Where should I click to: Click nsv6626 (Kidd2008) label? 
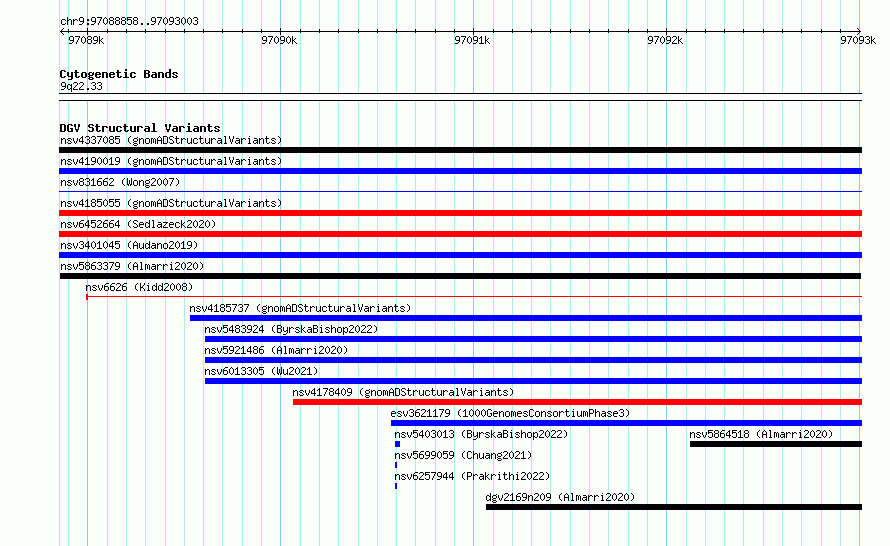(x=139, y=287)
